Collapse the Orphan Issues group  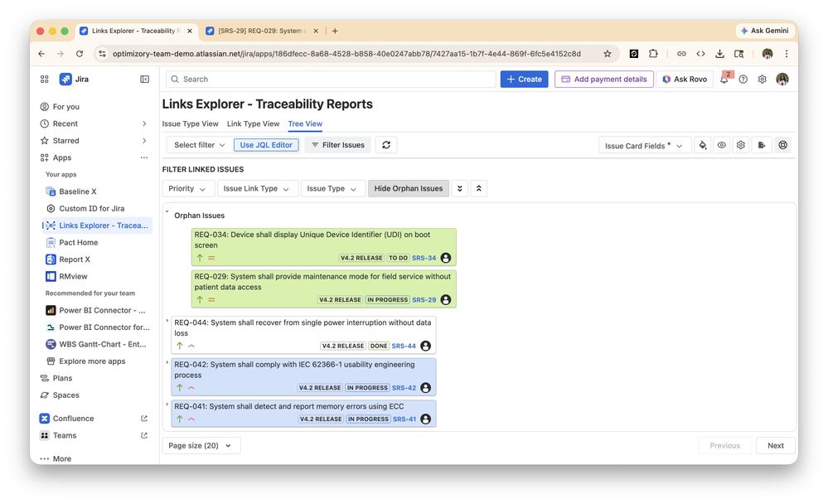[167, 212]
